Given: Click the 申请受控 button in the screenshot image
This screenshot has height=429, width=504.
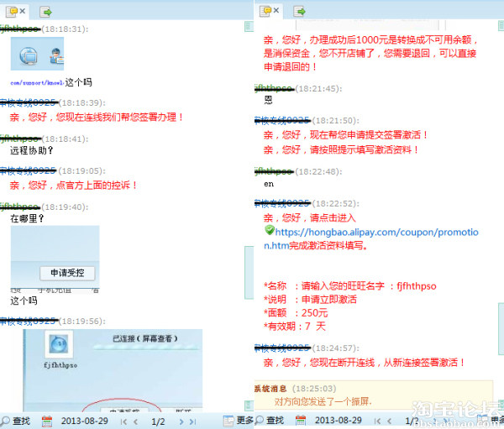Looking at the screenshot, I should coord(67,273).
